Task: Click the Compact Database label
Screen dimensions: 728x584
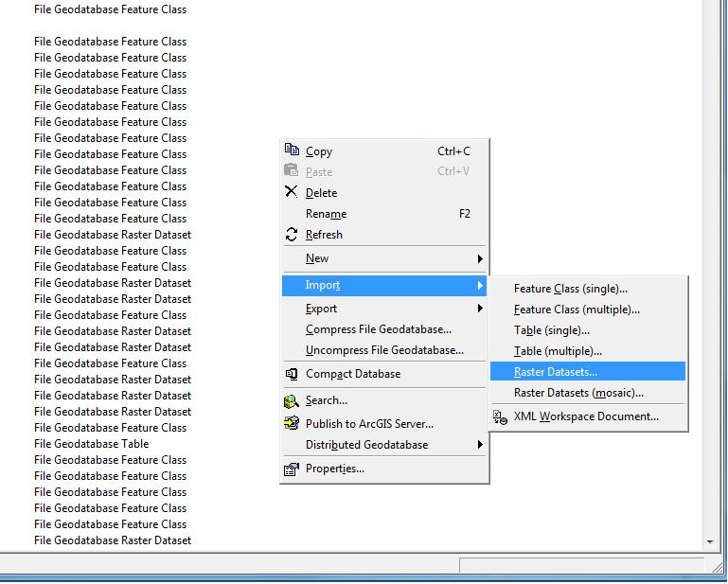Action: pyautogui.click(x=353, y=374)
